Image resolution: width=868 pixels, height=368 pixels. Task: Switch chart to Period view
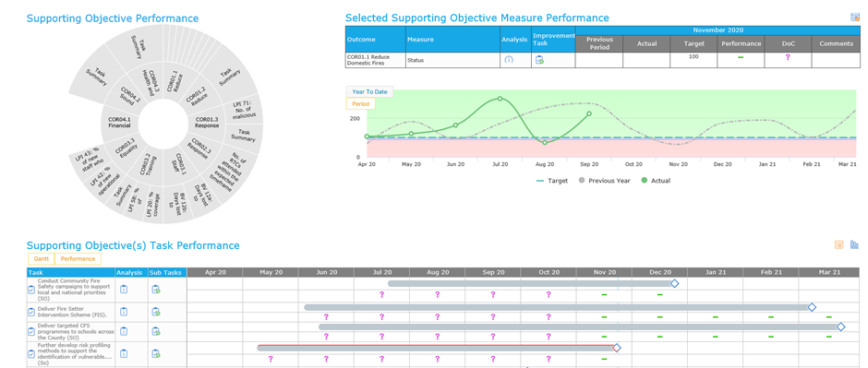[x=361, y=104]
